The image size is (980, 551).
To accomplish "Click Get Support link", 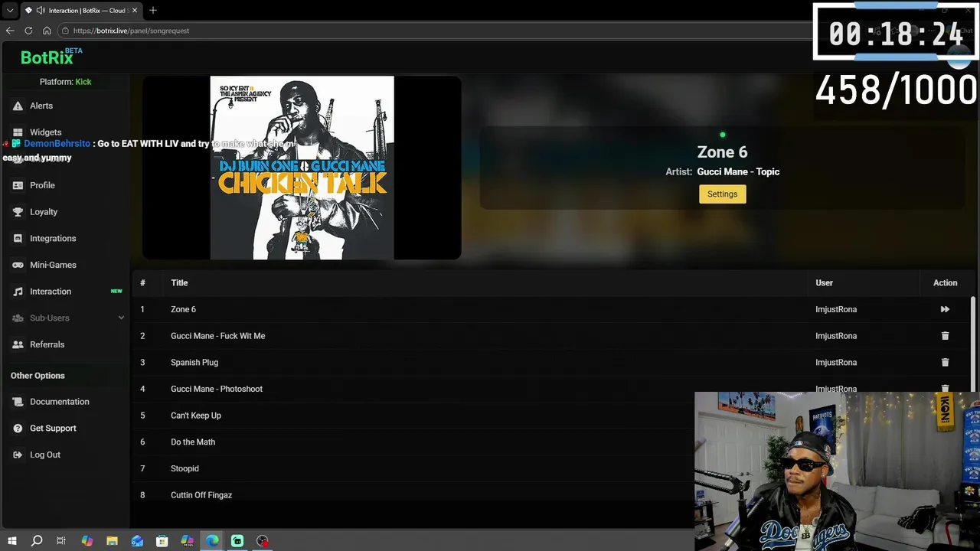I will [53, 429].
